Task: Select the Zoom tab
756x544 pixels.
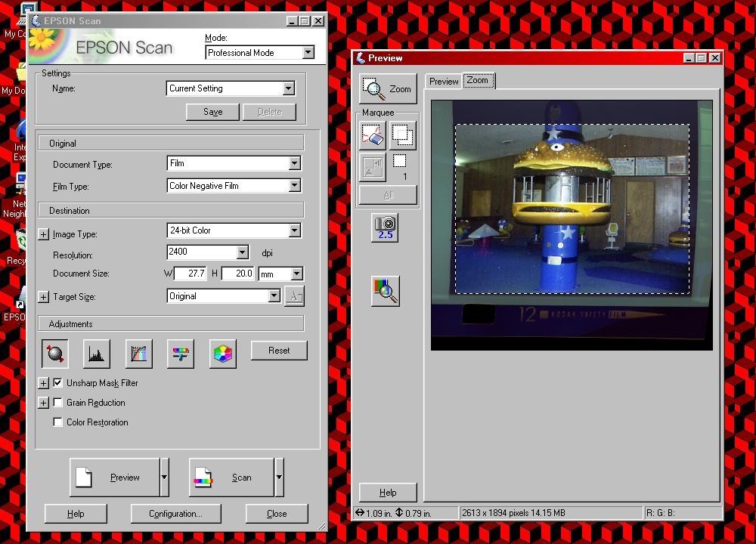Action: pyautogui.click(x=478, y=80)
